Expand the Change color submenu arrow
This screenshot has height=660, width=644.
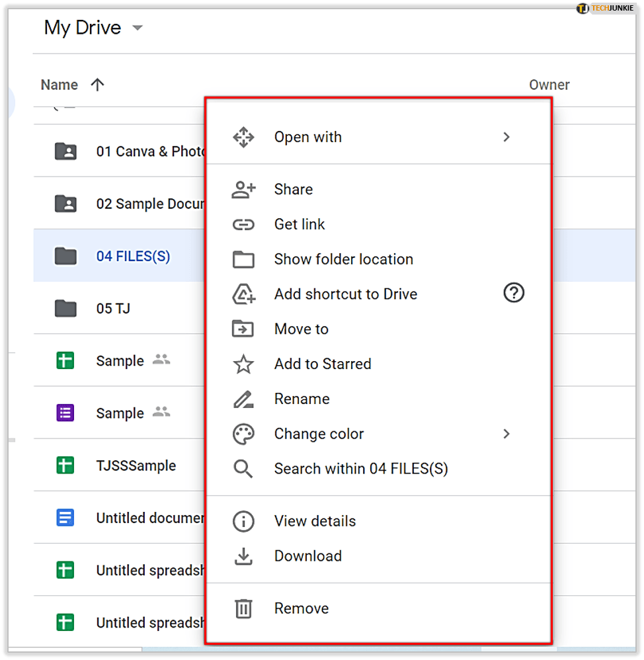click(x=506, y=434)
